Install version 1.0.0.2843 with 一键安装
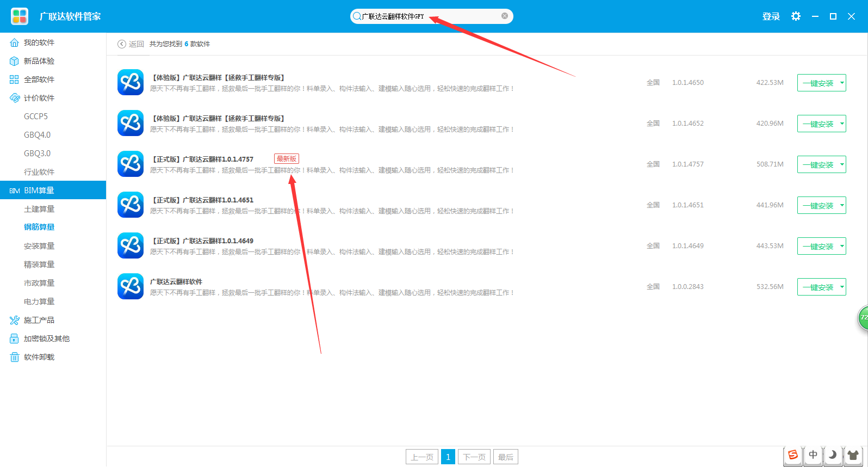 coord(818,287)
